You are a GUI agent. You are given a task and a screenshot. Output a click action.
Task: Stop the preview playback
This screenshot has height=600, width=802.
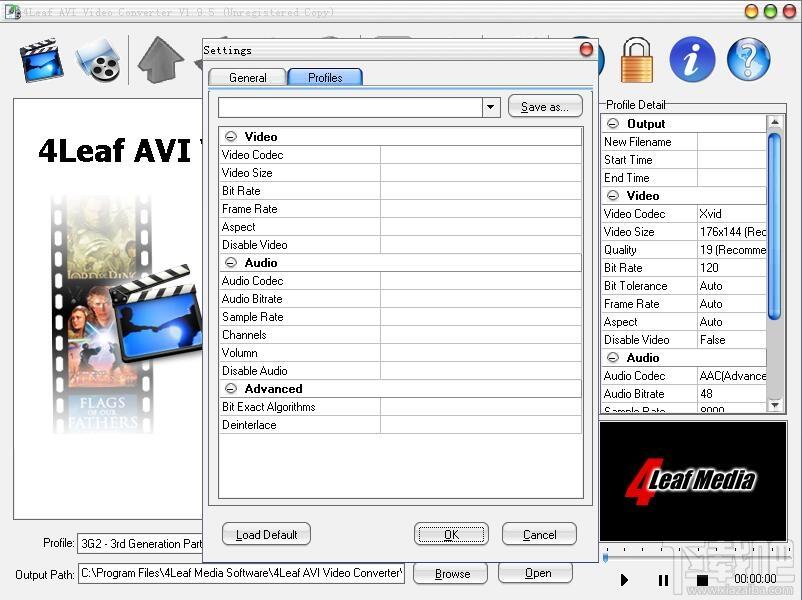pos(702,580)
